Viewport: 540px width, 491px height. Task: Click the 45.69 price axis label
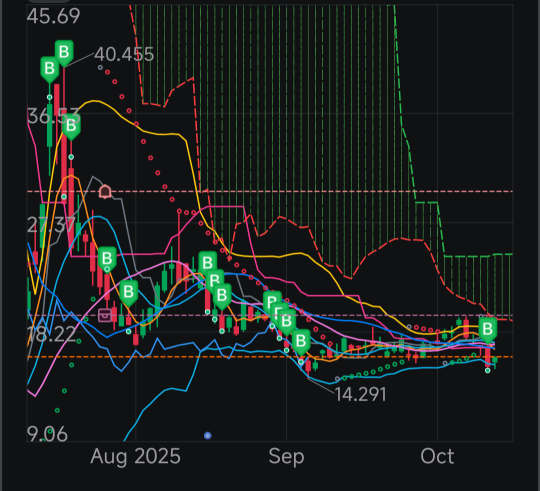53,16
